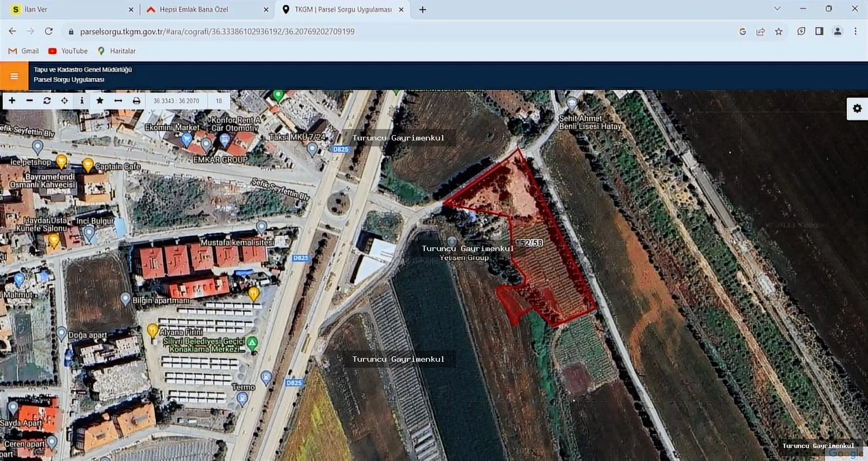Click the zoom level value 18
The width and height of the screenshot is (868, 461).
(x=219, y=101)
